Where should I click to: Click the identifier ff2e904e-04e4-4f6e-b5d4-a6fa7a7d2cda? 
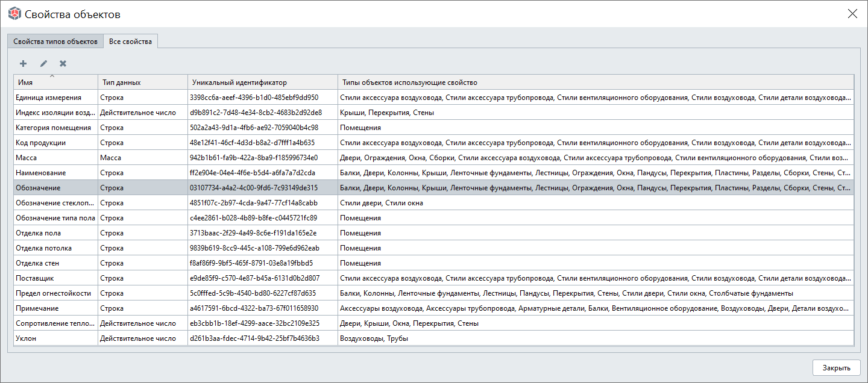[252, 173]
